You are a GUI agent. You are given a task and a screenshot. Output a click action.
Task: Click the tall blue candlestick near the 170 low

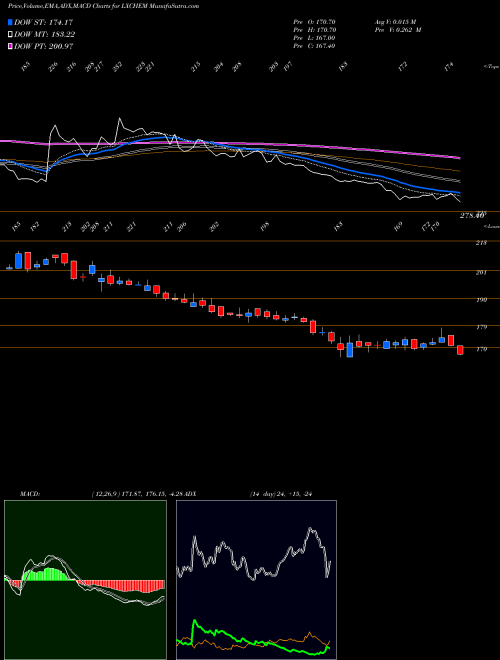(349, 350)
